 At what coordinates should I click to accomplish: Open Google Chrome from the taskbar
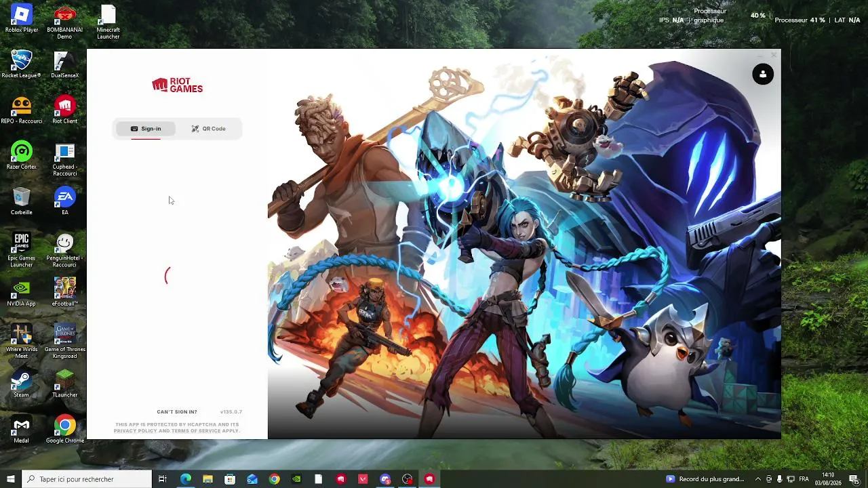pos(274,479)
